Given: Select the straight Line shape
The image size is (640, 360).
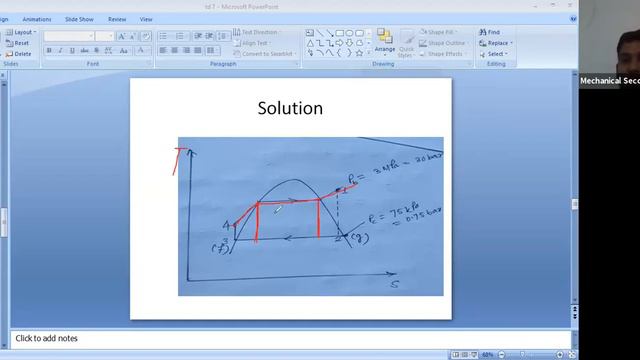Looking at the screenshot, I should click(320, 33).
